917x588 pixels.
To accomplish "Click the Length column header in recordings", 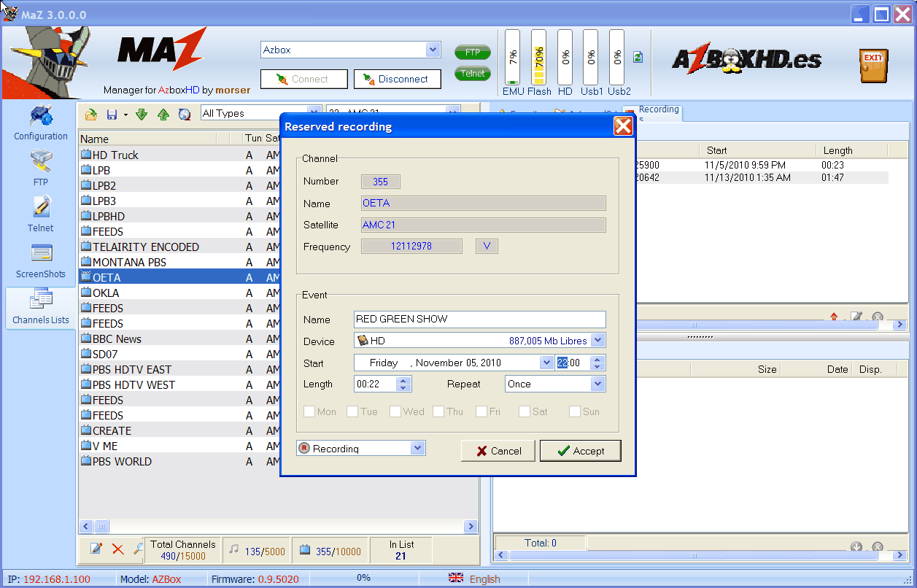I will pos(853,150).
